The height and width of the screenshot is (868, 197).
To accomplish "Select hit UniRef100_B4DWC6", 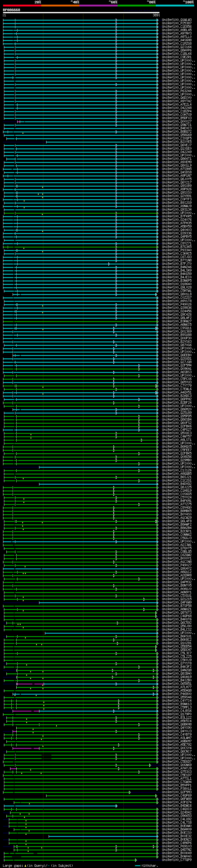I will point(177,806).
